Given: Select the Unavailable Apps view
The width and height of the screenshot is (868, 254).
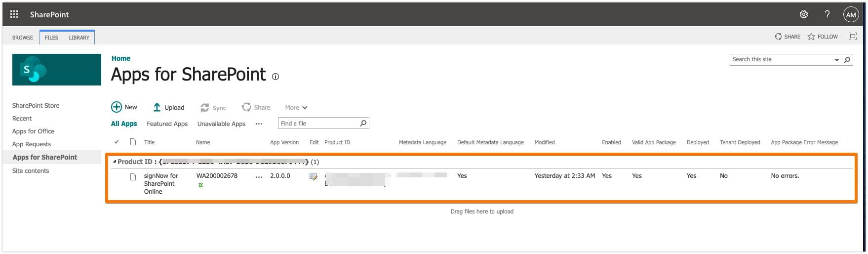Looking at the screenshot, I should [221, 124].
